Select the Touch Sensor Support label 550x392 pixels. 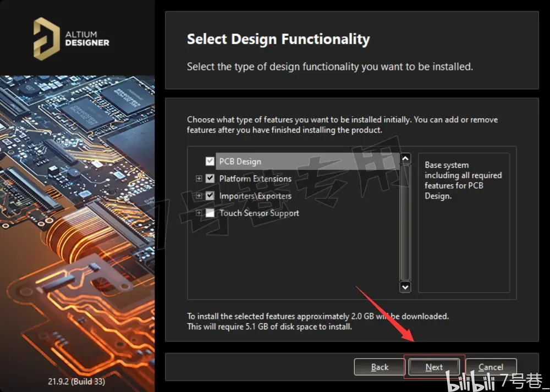point(259,213)
